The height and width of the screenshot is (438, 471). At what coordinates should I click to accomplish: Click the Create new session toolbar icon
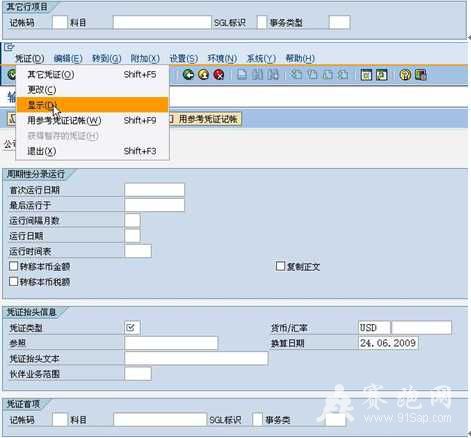(366, 75)
